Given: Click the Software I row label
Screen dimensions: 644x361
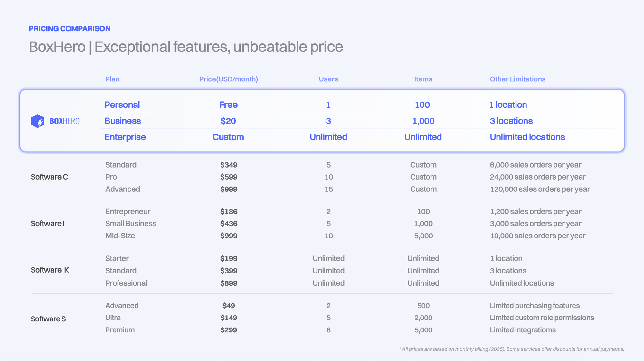Looking at the screenshot, I should pyautogui.click(x=48, y=224).
